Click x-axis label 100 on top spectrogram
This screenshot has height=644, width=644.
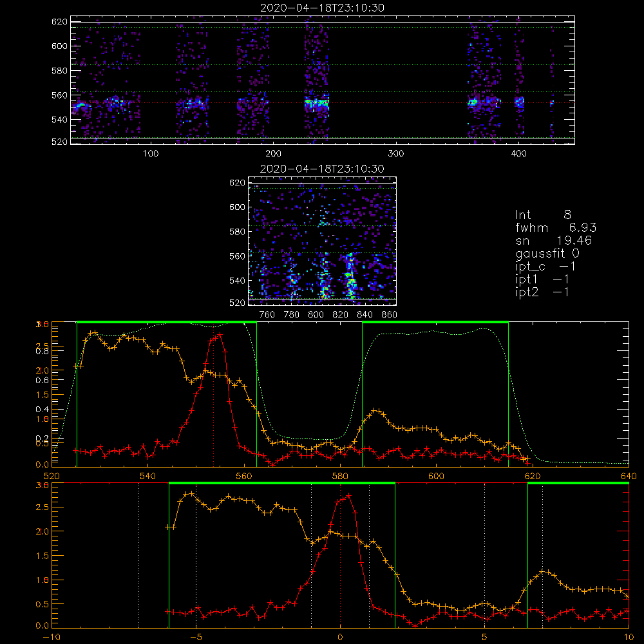(x=151, y=154)
